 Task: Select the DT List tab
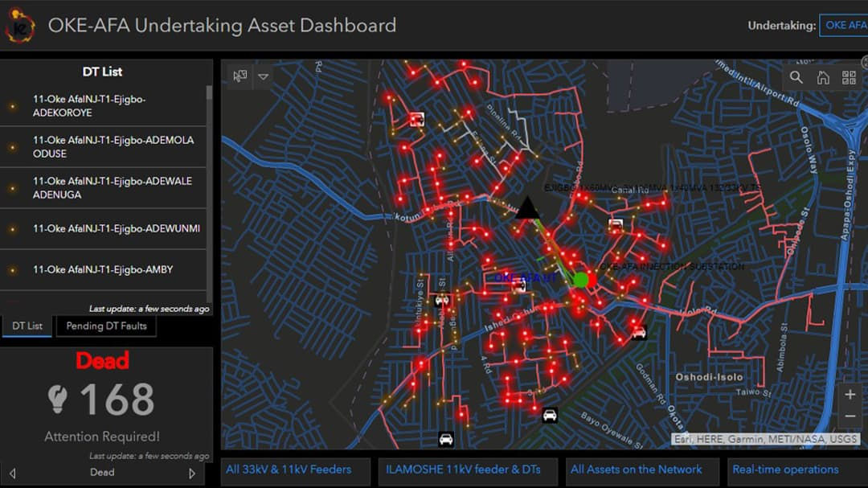click(x=27, y=326)
